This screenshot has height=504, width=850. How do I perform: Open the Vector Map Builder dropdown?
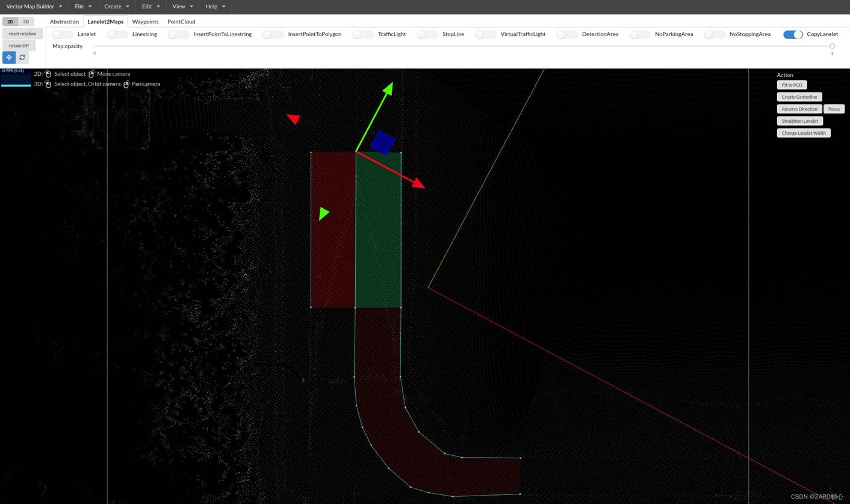tap(34, 7)
